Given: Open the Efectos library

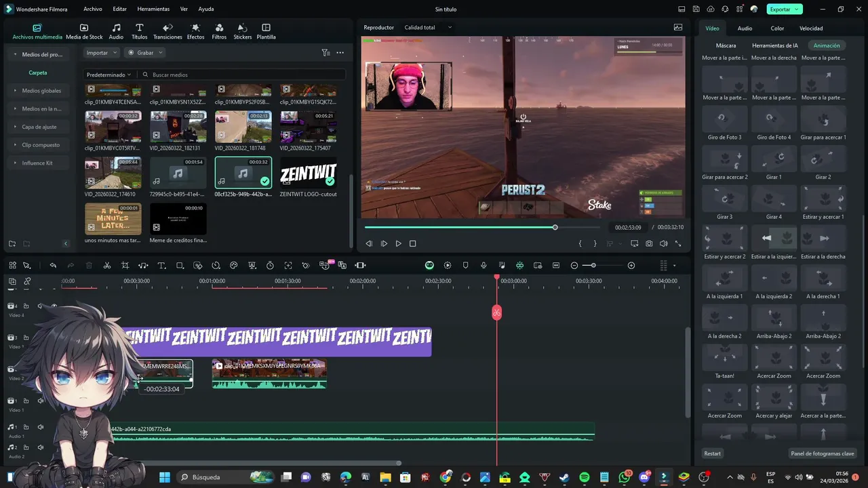Looking at the screenshot, I should point(195,31).
